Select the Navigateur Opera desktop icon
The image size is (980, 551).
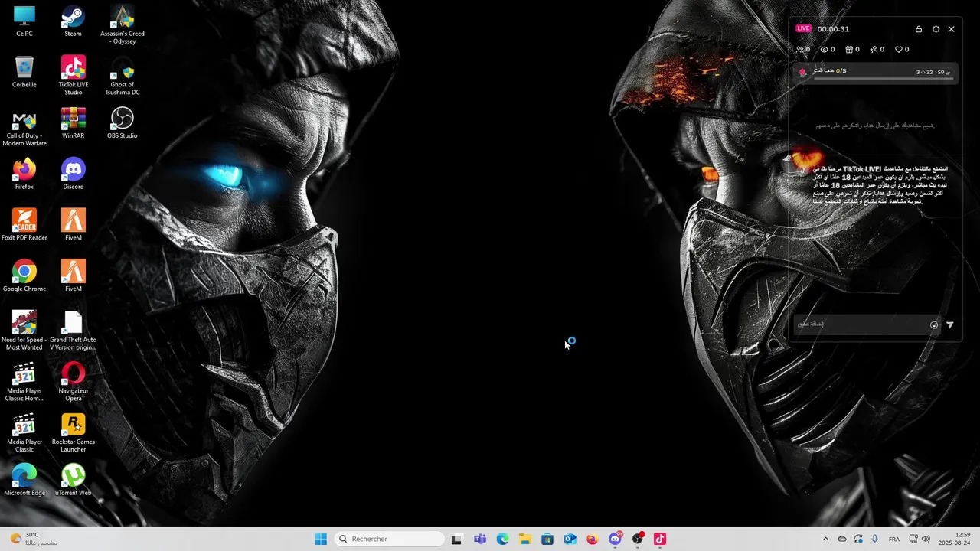click(73, 382)
